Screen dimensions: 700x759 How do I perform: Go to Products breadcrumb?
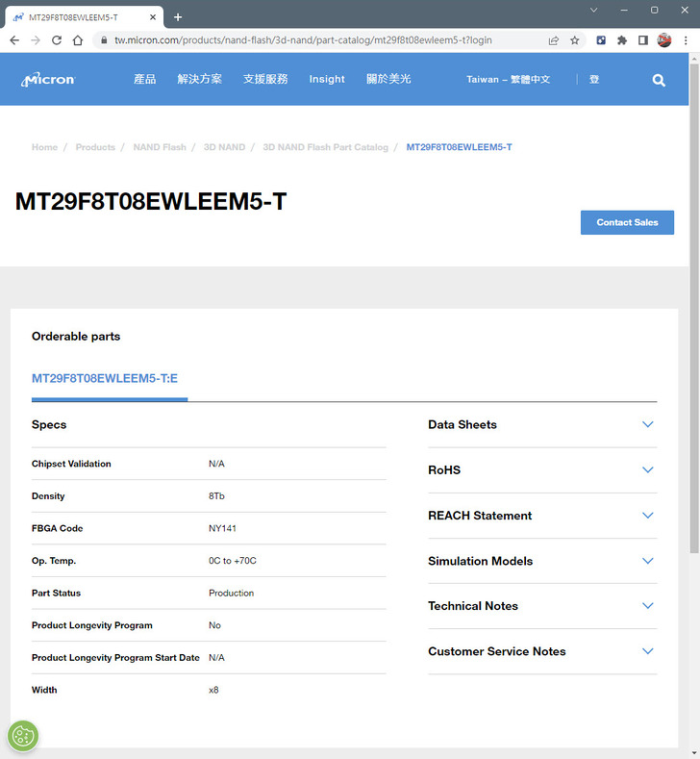click(x=95, y=147)
